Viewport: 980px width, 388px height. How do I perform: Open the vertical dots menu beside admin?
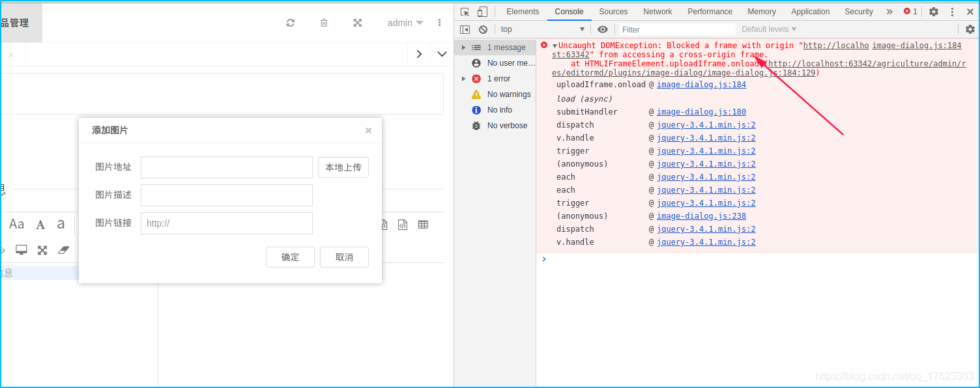pyautogui.click(x=440, y=23)
